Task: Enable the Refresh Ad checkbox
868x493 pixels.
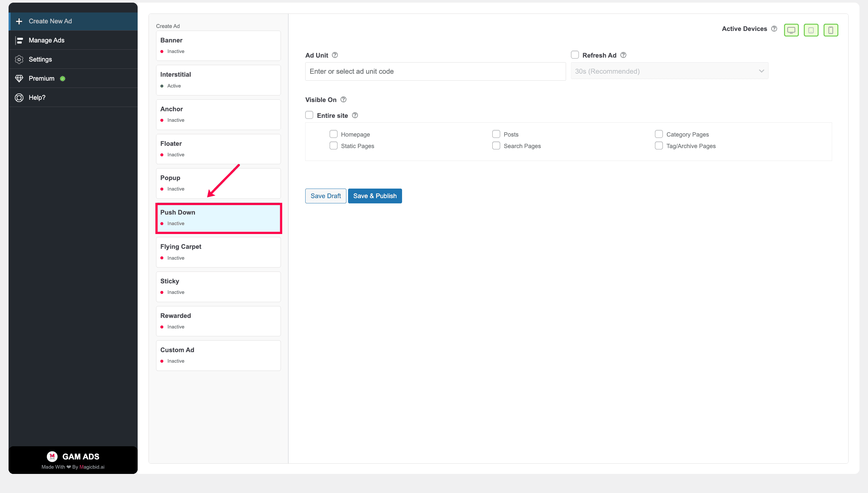Action: click(x=575, y=55)
